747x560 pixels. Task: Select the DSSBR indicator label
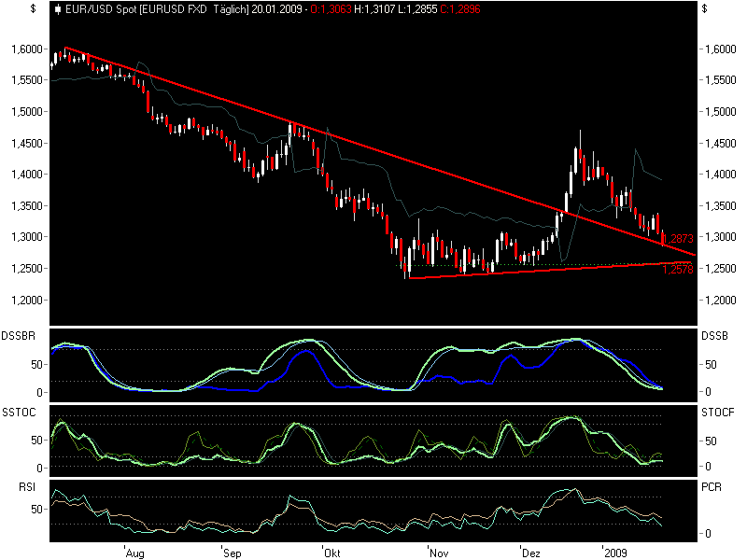pos(19,336)
